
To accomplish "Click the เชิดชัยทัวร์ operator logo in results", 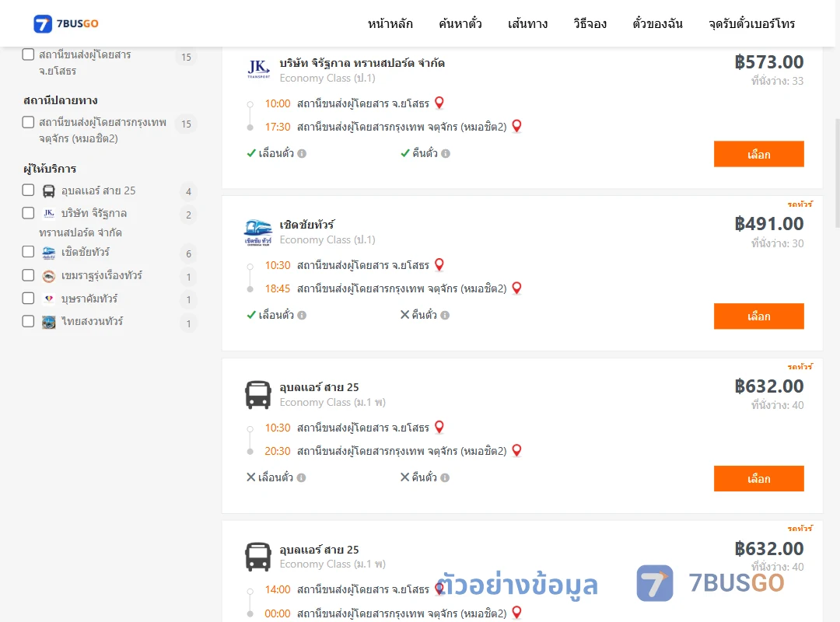I will coord(257,232).
